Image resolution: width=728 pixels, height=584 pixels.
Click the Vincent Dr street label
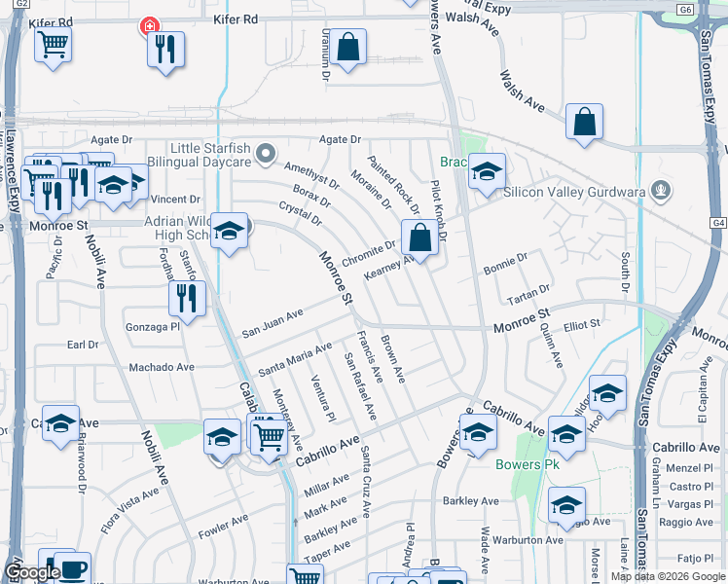tap(175, 200)
